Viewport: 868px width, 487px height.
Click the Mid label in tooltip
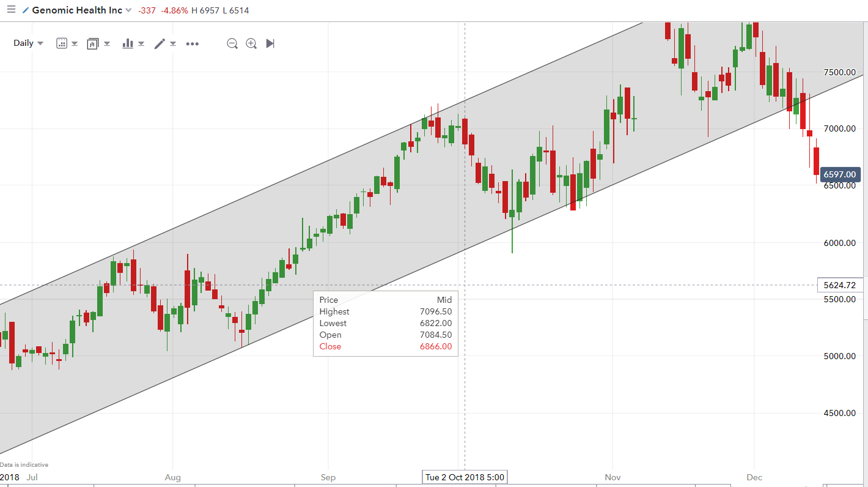coord(444,300)
